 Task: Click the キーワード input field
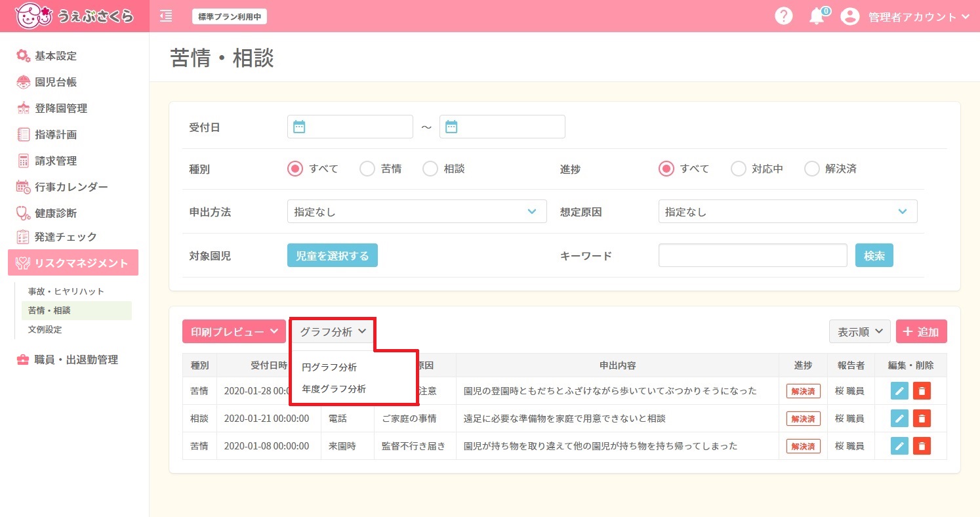(x=753, y=256)
